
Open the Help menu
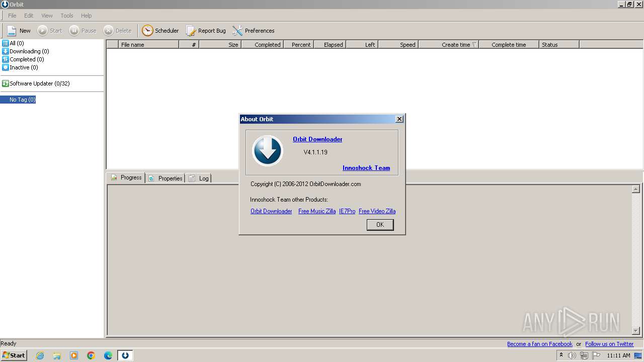87,16
